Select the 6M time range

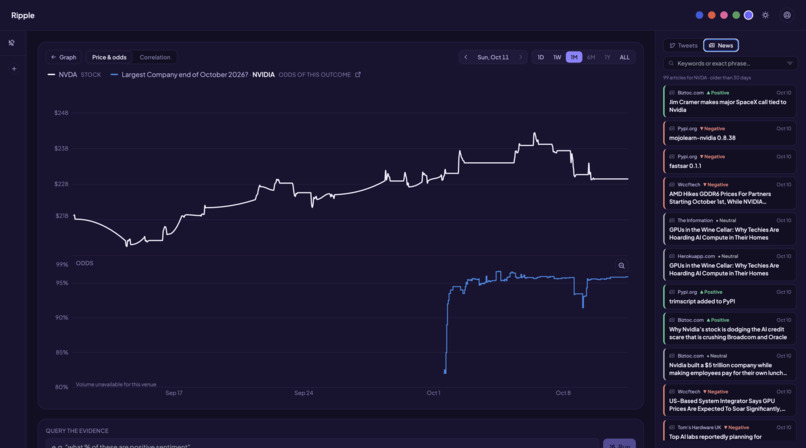coord(591,57)
